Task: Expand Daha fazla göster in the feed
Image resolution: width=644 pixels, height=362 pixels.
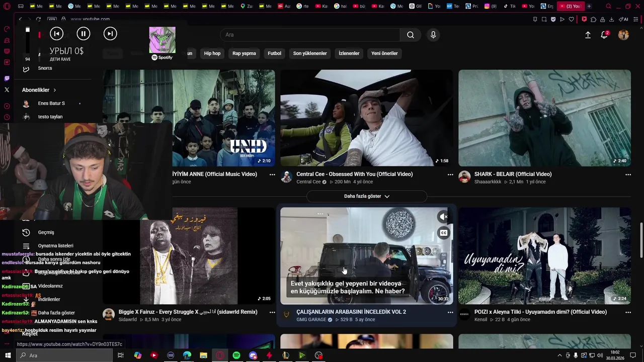Action: [x=367, y=196]
